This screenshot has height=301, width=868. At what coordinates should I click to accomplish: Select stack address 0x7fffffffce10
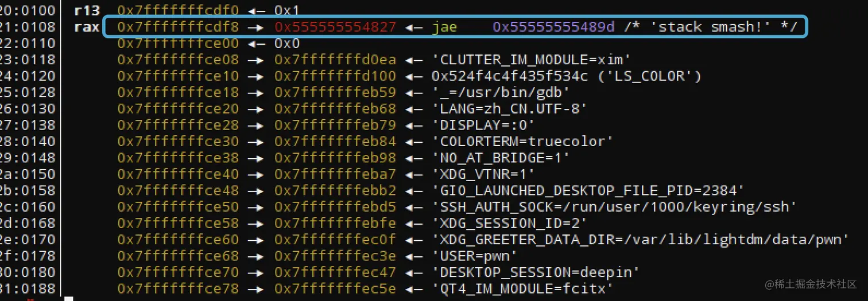(178, 76)
